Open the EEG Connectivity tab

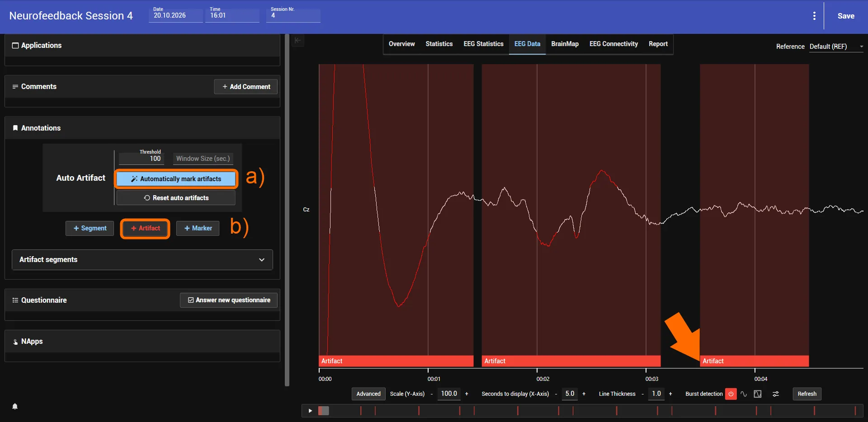(613, 44)
